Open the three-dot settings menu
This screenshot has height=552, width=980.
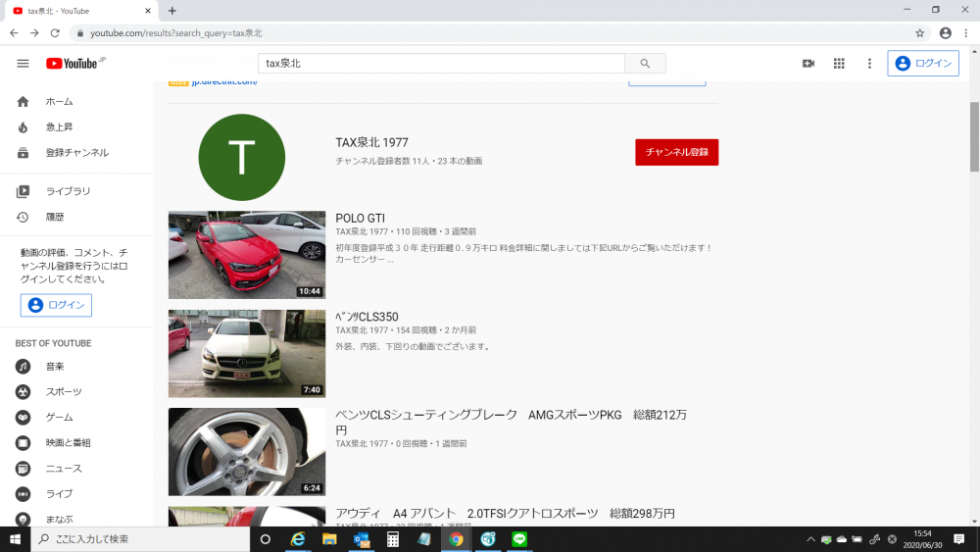(x=869, y=63)
